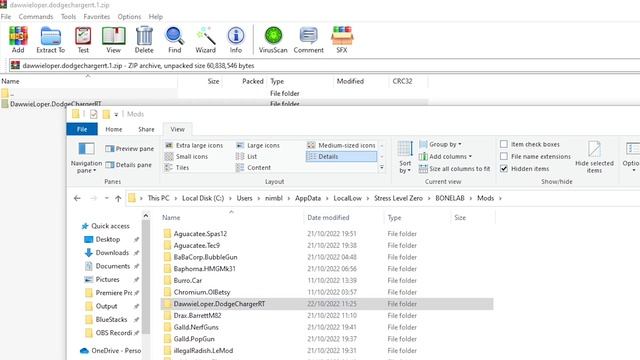Choose Tiles layout

click(177, 167)
